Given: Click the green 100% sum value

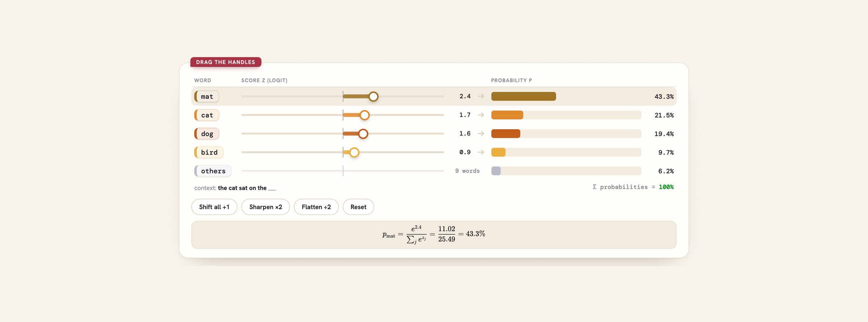Looking at the screenshot, I should 666,187.
